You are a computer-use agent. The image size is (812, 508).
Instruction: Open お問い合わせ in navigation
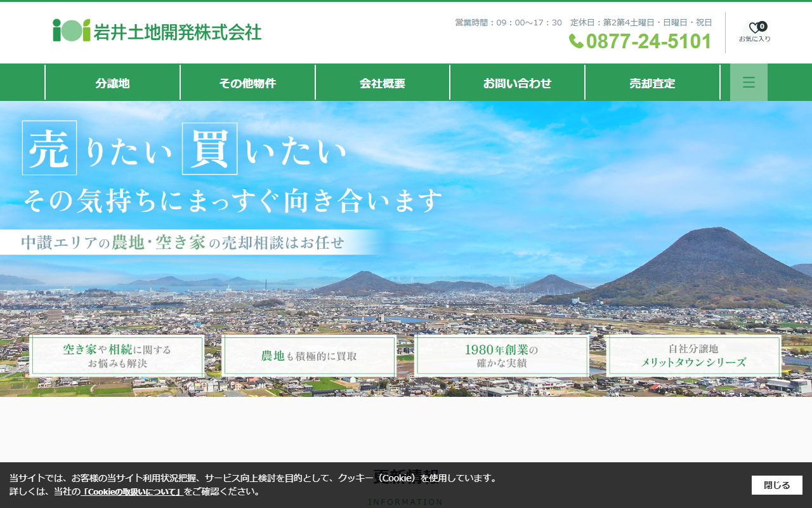coord(517,83)
